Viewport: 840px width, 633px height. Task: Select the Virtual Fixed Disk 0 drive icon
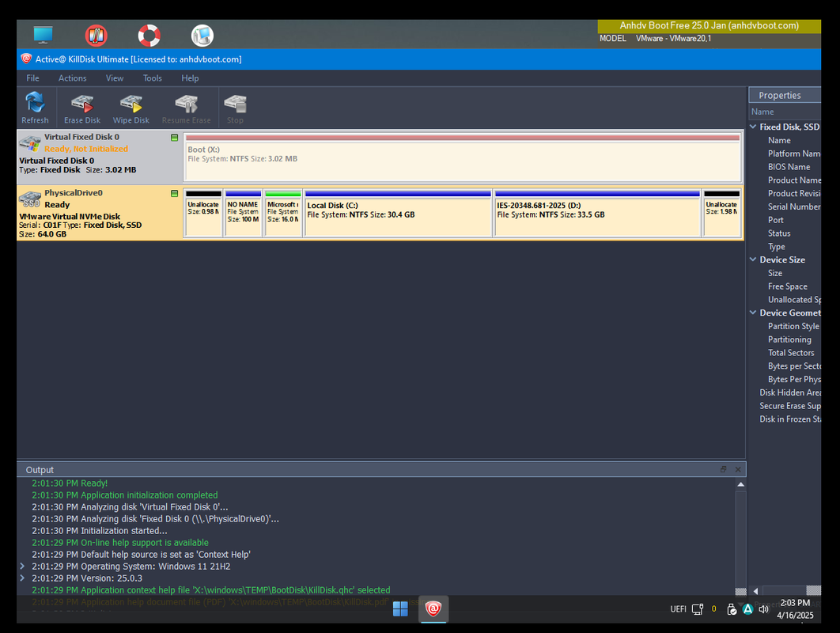(30, 144)
